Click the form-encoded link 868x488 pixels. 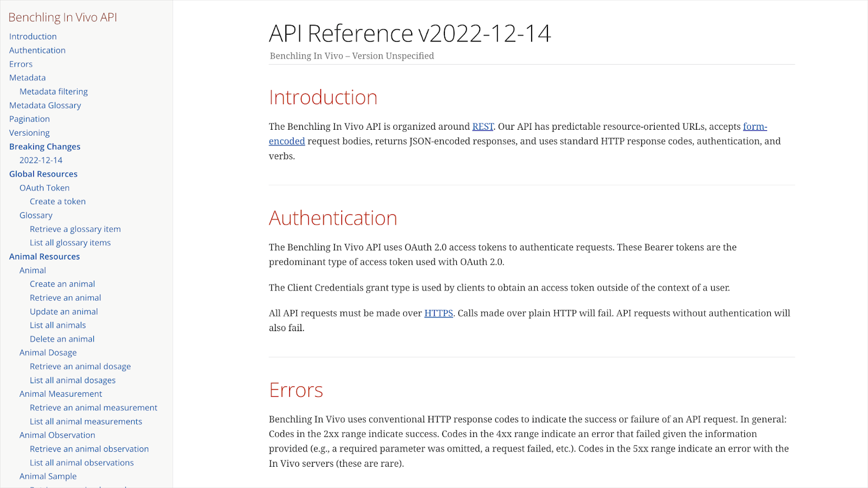[755, 126]
